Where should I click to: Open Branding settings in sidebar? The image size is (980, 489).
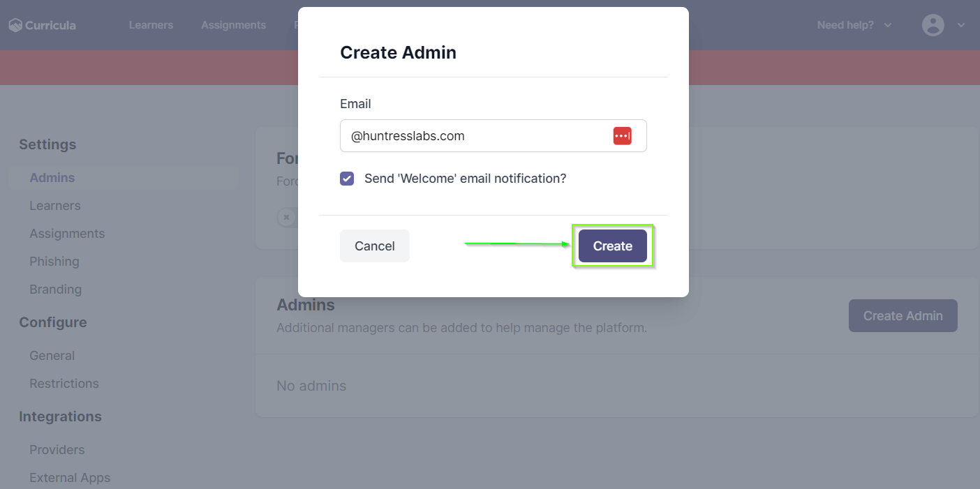[56, 289]
